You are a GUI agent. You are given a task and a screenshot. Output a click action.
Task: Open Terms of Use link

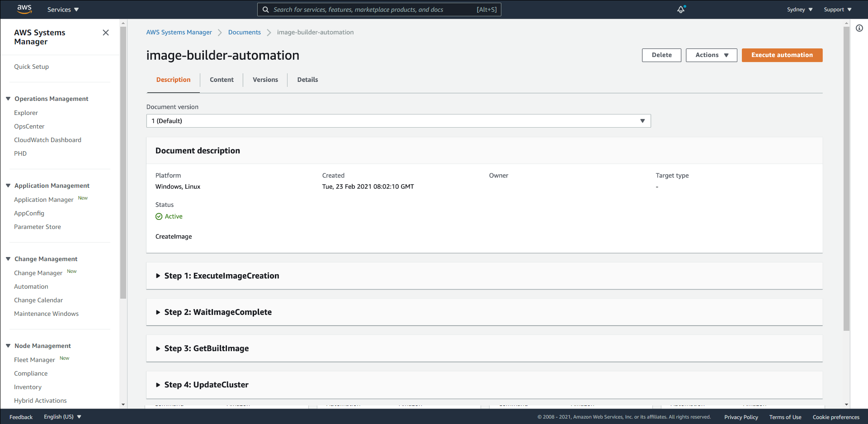(785, 417)
